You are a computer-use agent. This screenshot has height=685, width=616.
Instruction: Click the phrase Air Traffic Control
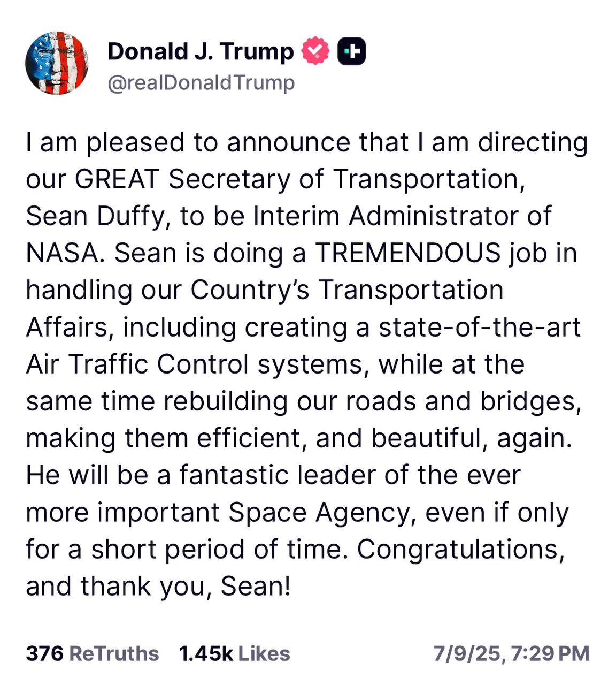pos(137,364)
